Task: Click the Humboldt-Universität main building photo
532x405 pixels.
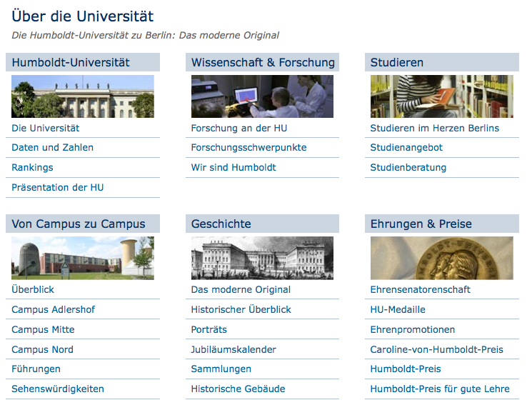Action: point(82,96)
